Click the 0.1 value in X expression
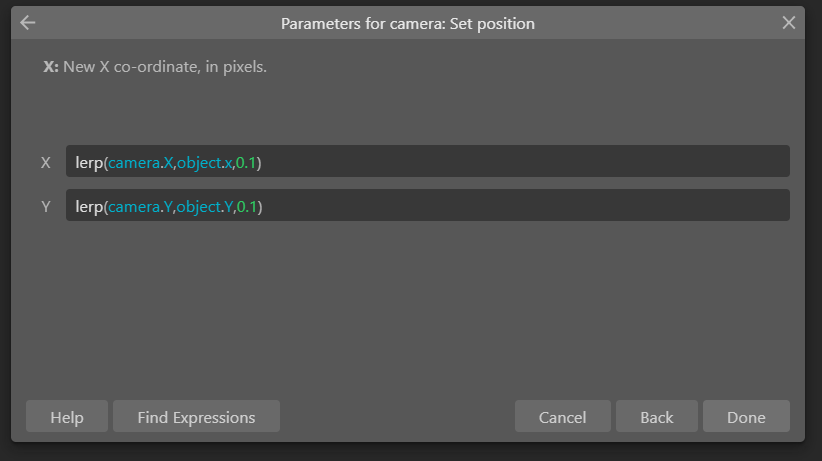The height and width of the screenshot is (461, 822). pyautogui.click(x=246, y=163)
